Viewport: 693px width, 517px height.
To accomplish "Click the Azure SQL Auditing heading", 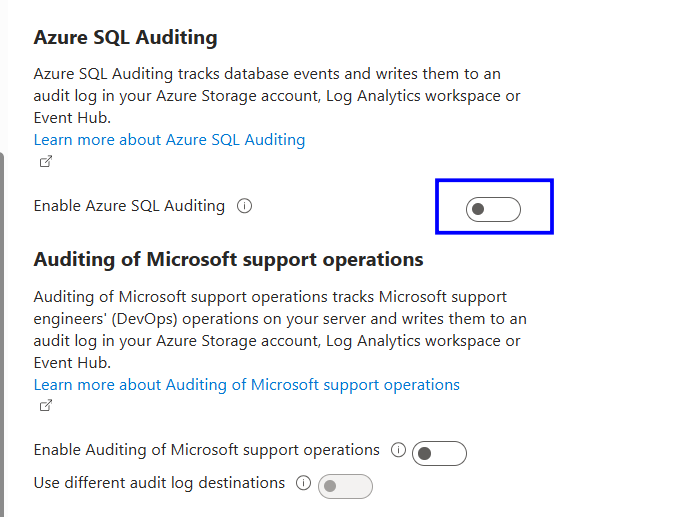I will click(126, 37).
